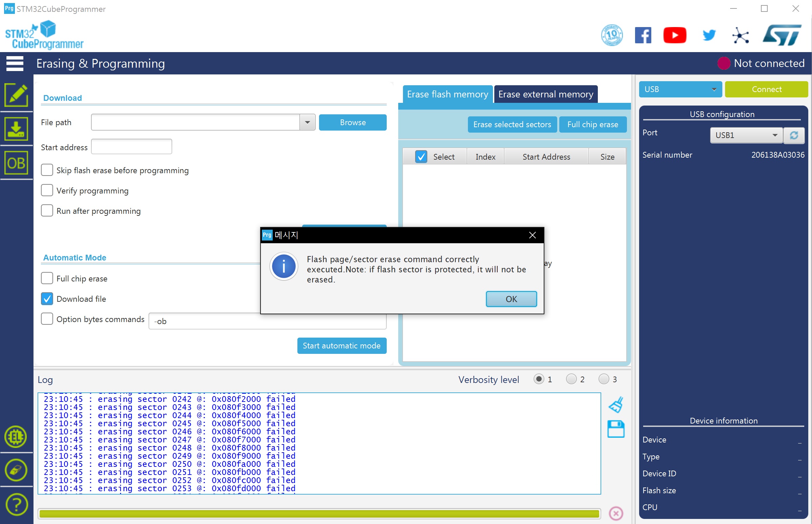
Task: Open the hamburger menu icon
Action: [x=15, y=63]
